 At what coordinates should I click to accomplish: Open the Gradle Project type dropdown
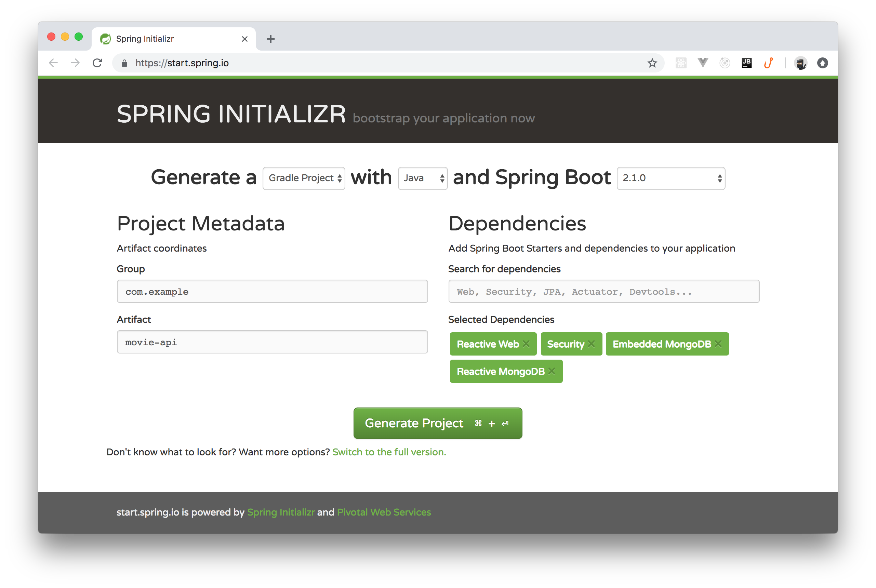(304, 178)
